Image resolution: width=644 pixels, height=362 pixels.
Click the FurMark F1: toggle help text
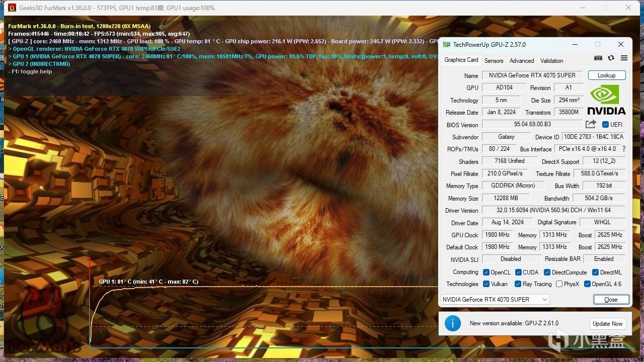tap(30, 71)
